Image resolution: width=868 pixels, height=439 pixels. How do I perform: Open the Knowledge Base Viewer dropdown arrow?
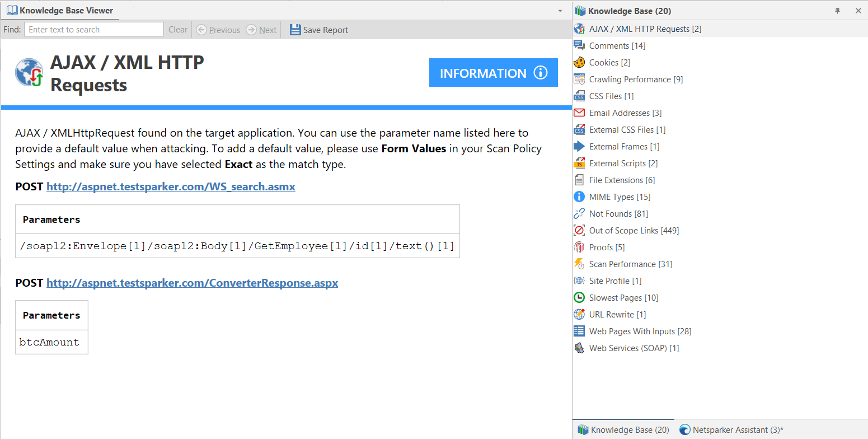[560, 10]
